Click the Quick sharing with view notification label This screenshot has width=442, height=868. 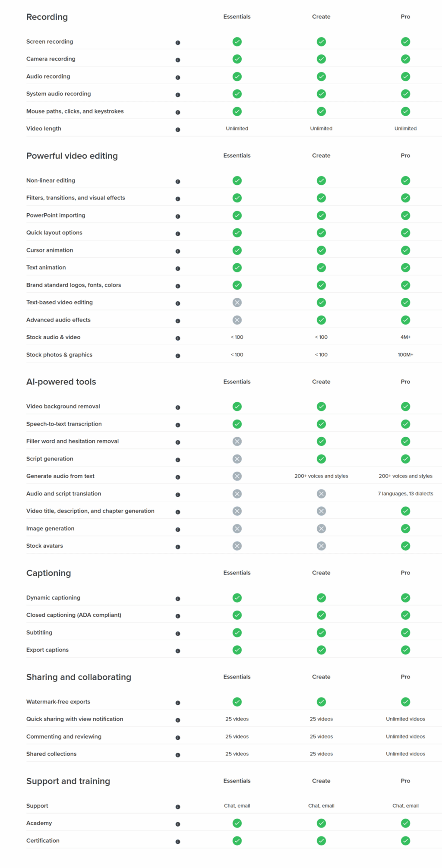click(75, 719)
